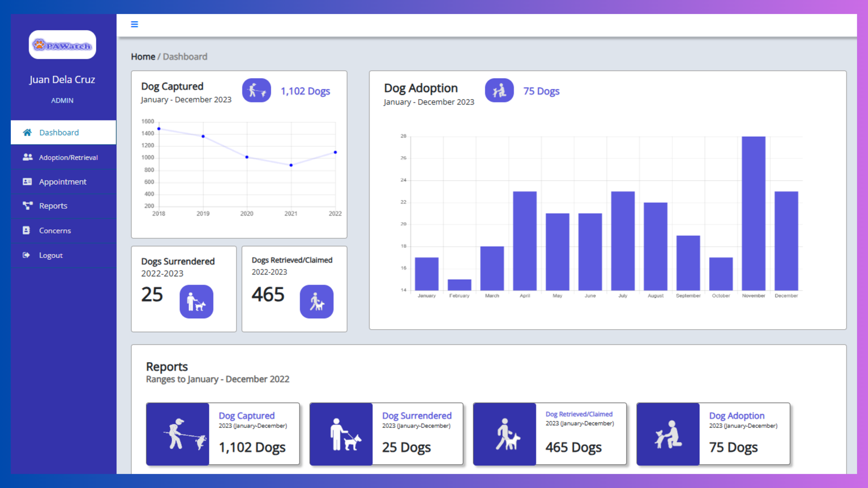Open the Reports sidebar item
This screenshot has width=868, height=488.
click(x=53, y=206)
